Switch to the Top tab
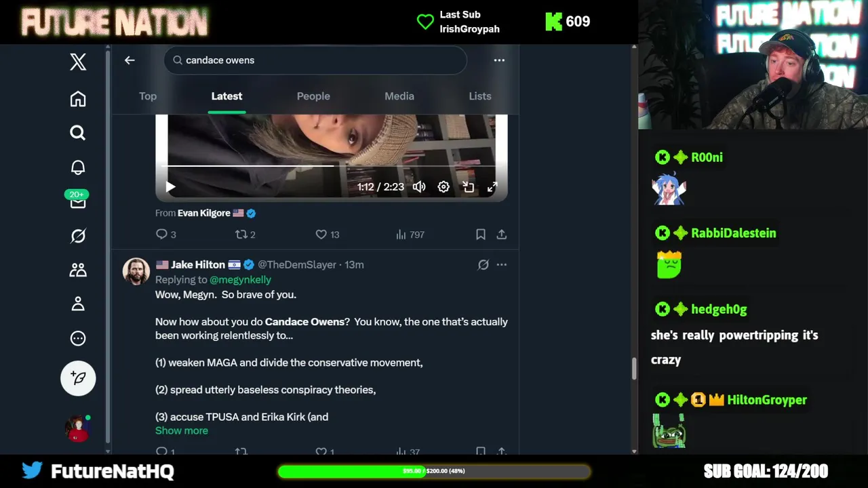 (148, 96)
